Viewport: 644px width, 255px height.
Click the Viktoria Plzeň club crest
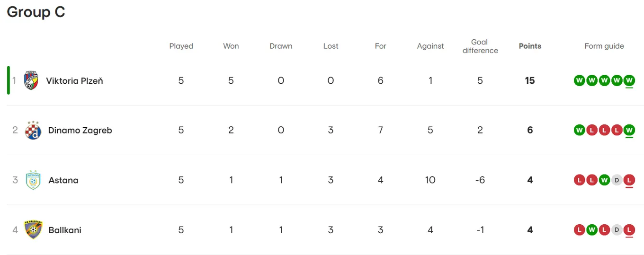coord(31,80)
